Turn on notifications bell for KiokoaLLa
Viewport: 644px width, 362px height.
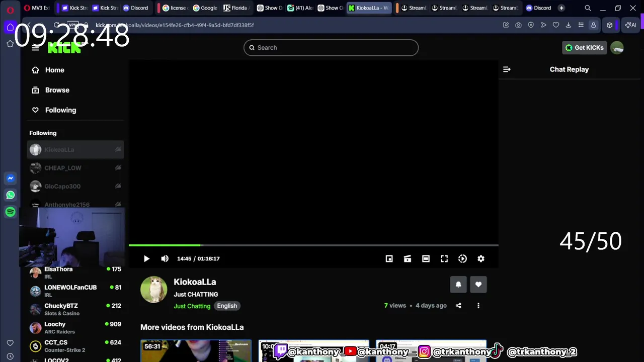[458, 285]
